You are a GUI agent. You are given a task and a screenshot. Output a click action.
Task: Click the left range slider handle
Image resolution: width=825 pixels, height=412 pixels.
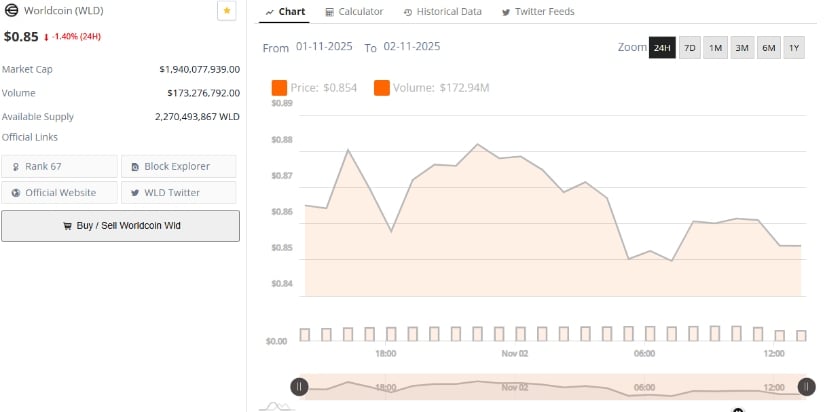[x=299, y=387]
